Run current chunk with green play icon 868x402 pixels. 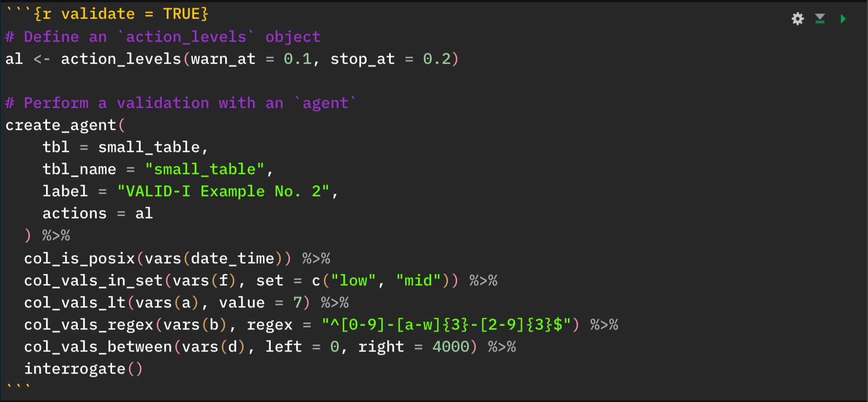[x=843, y=19]
